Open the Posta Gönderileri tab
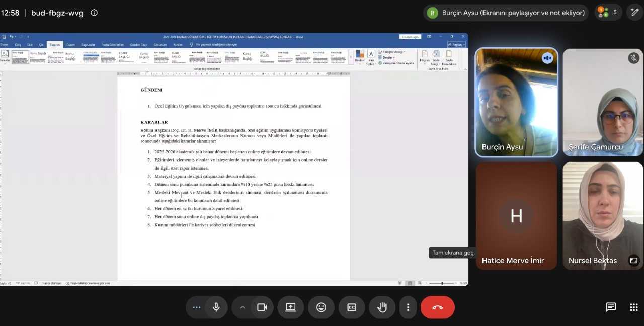This screenshot has width=644, height=326. [112, 45]
